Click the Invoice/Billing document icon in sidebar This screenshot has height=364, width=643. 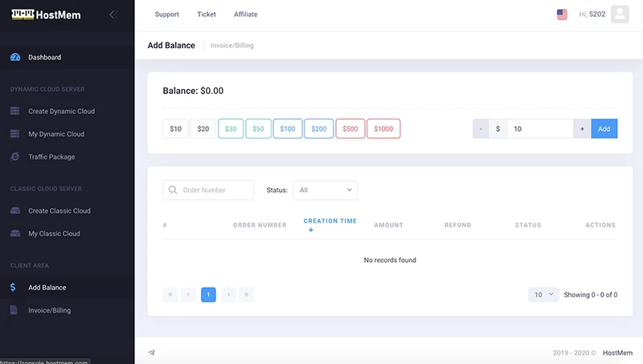click(14, 310)
